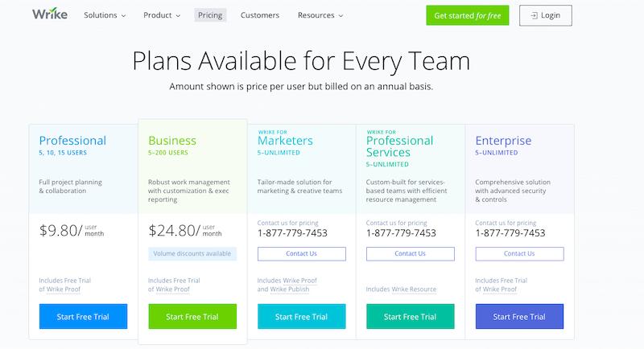Click the login arrow icon

[x=534, y=15]
